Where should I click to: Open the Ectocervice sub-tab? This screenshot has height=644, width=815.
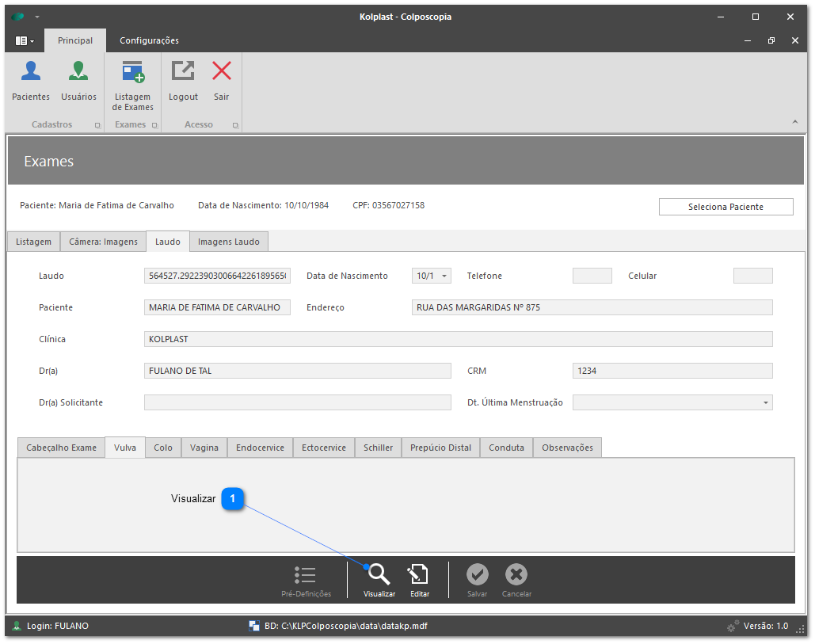(324, 448)
